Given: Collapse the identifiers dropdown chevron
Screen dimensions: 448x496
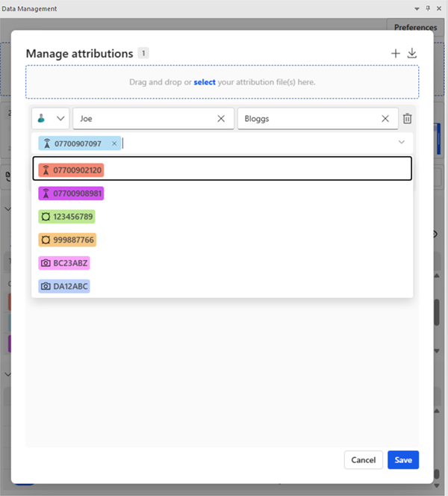Looking at the screenshot, I should [x=401, y=142].
